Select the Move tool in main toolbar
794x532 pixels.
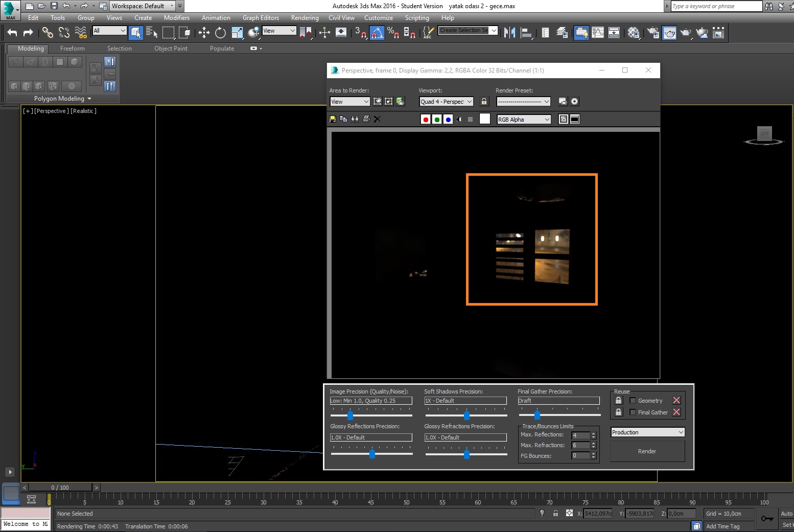204,33
